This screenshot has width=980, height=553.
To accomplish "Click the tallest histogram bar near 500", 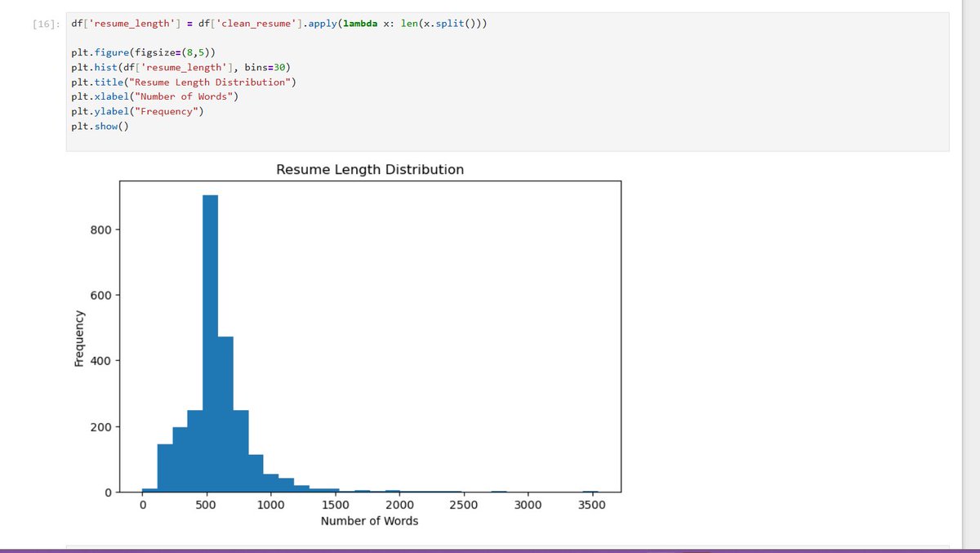I will pos(210,343).
